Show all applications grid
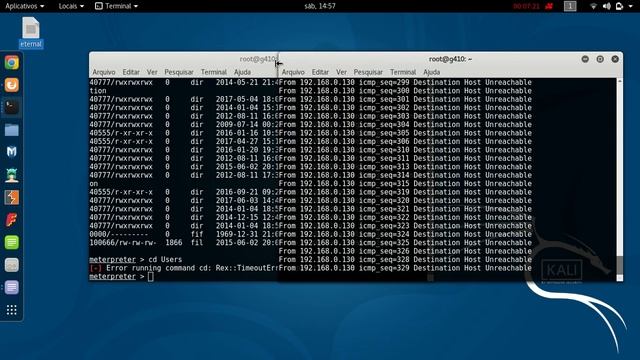 [11, 310]
